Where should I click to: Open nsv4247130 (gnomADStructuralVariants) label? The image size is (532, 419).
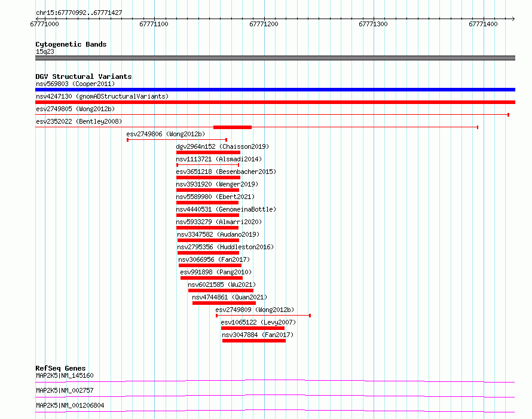pyautogui.click(x=102, y=96)
